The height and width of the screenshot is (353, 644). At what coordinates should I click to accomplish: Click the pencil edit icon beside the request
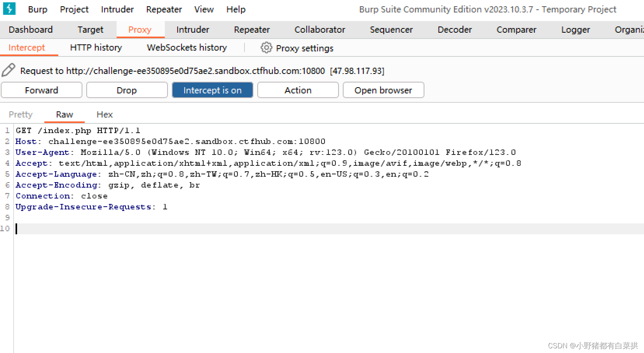pos(8,70)
